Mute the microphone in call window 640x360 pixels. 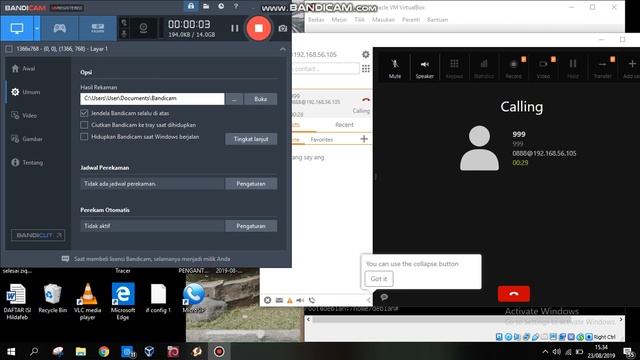tap(395, 68)
